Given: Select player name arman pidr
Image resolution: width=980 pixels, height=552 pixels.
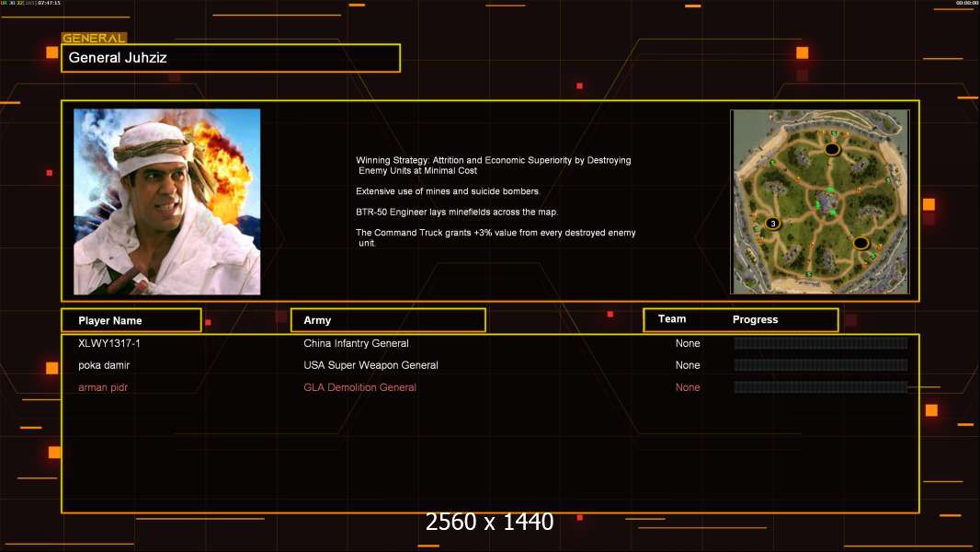Looking at the screenshot, I should (103, 387).
